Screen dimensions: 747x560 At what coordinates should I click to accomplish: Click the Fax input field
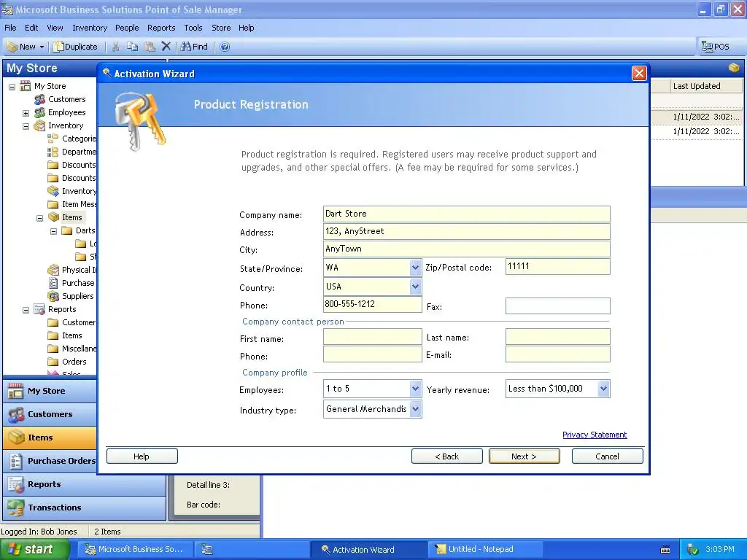click(x=558, y=306)
